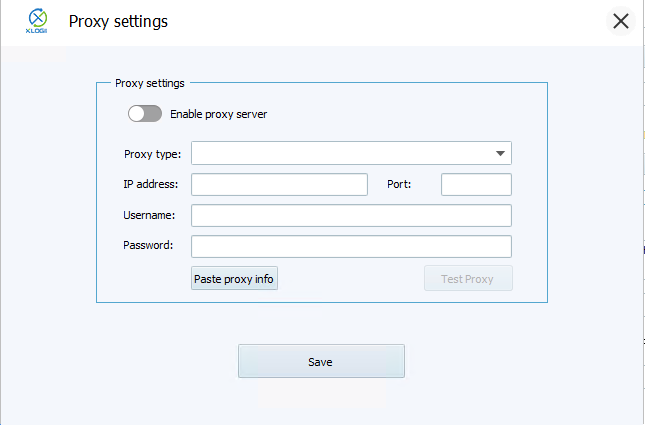Click the "Username:" label
Screen dimensions: 645x425
tap(149, 215)
